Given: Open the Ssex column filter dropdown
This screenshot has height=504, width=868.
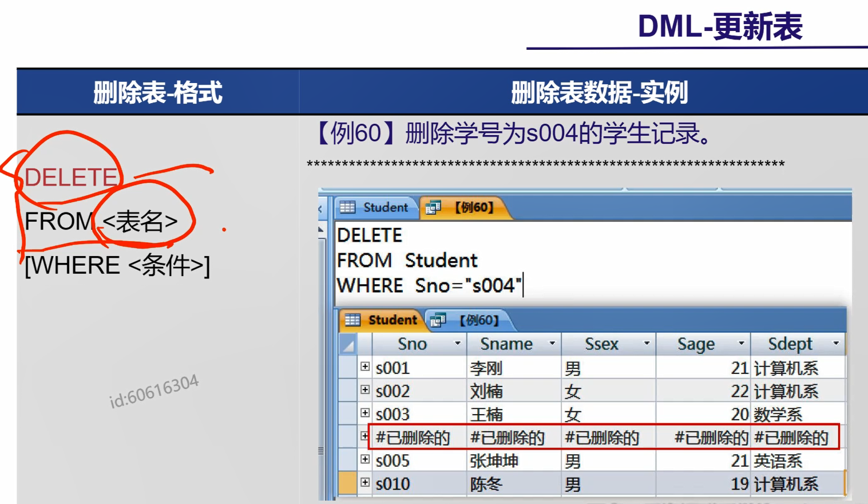Looking at the screenshot, I should (647, 344).
